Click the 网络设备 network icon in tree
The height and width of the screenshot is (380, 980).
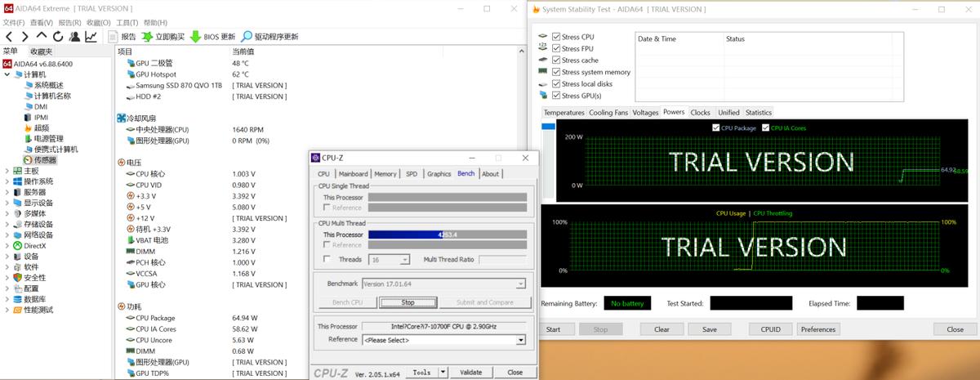(17, 235)
